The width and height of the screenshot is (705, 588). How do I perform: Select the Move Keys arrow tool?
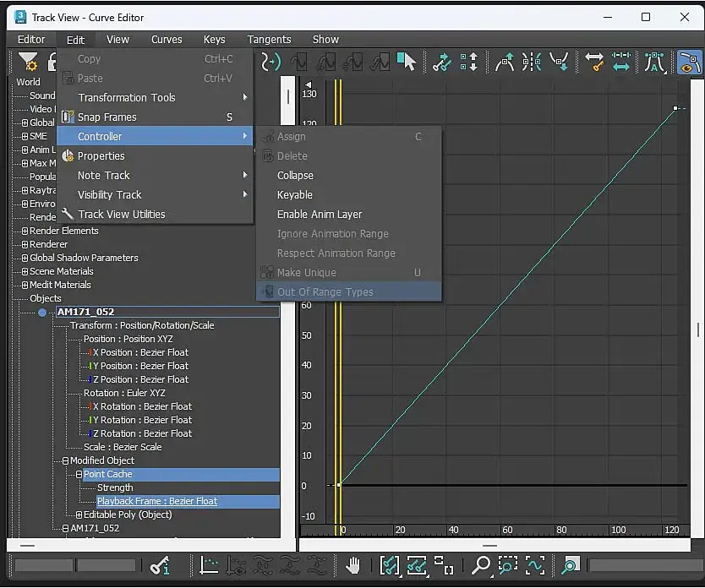(x=407, y=62)
